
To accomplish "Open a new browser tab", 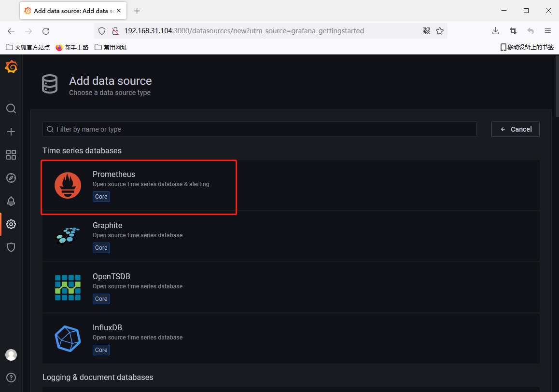I will tap(137, 11).
